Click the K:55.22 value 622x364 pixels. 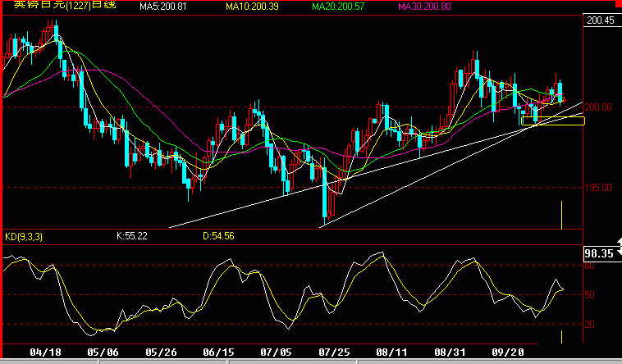point(132,236)
